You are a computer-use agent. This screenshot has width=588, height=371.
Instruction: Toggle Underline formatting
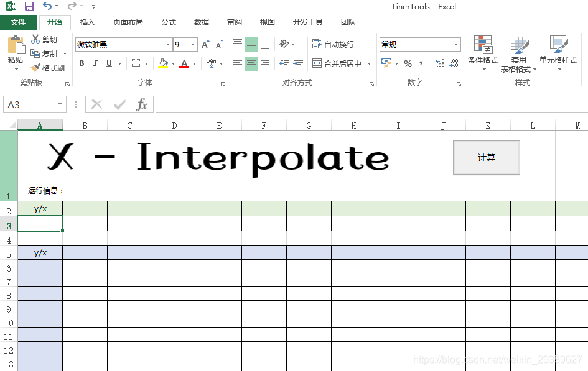[109, 63]
